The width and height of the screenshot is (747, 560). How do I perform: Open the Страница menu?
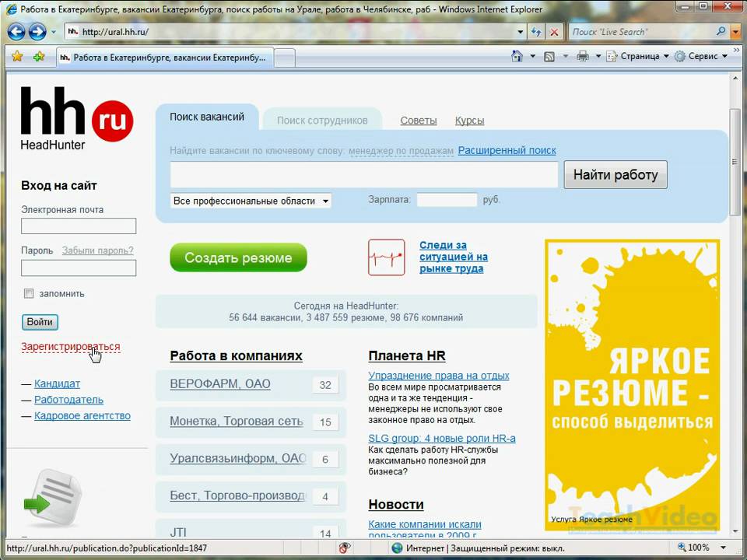coord(637,56)
